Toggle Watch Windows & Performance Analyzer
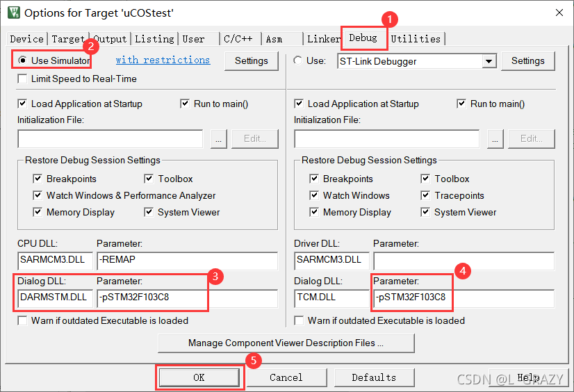 (38, 195)
